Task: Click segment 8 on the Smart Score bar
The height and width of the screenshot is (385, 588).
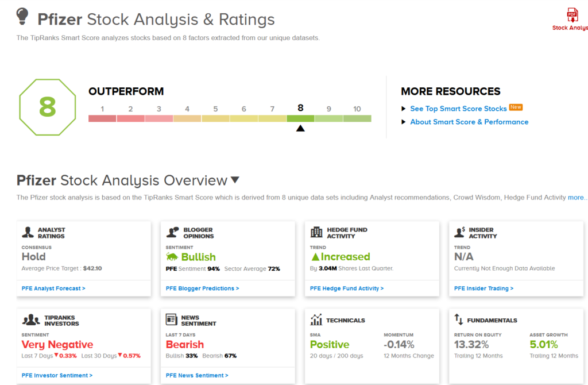Action: pyautogui.click(x=300, y=118)
